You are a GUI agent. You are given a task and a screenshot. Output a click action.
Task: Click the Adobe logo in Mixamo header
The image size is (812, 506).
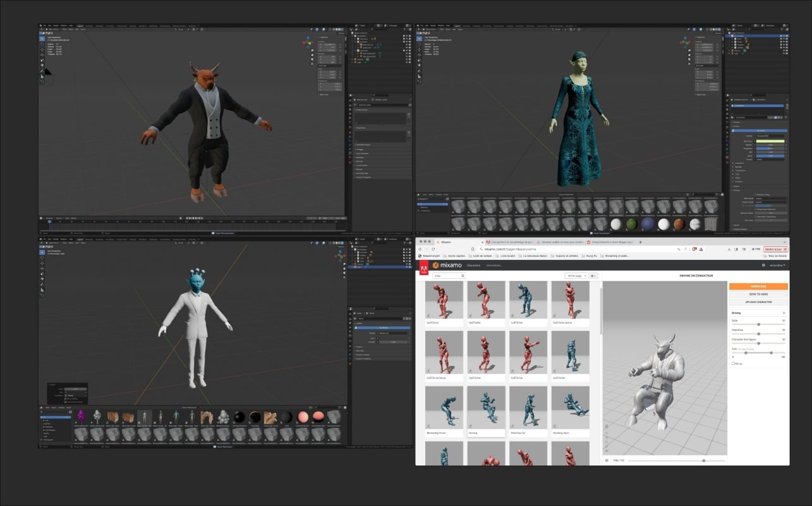click(424, 268)
